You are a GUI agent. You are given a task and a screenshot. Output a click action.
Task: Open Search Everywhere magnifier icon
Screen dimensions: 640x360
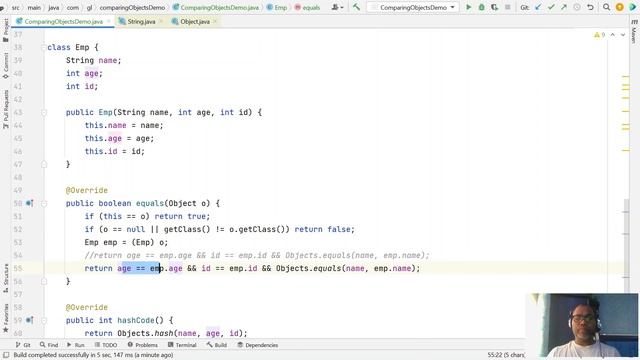tap(607, 7)
